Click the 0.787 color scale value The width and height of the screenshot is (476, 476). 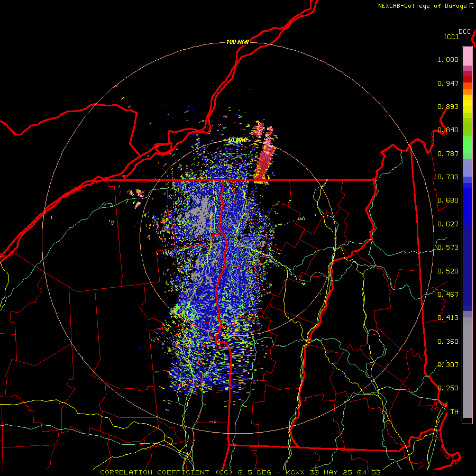pyautogui.click(x=448, y=153)
